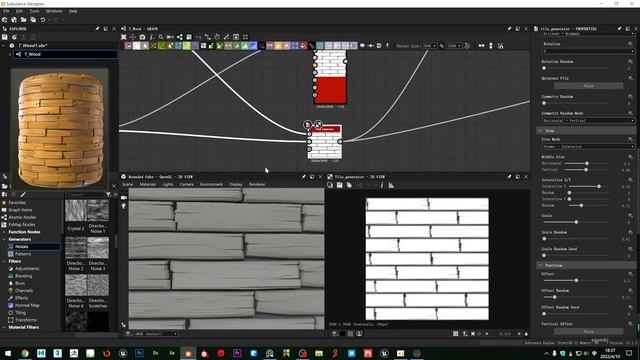The image size is (640, 360).
Task: Open the File menu
Action: [x=6, y=11]
